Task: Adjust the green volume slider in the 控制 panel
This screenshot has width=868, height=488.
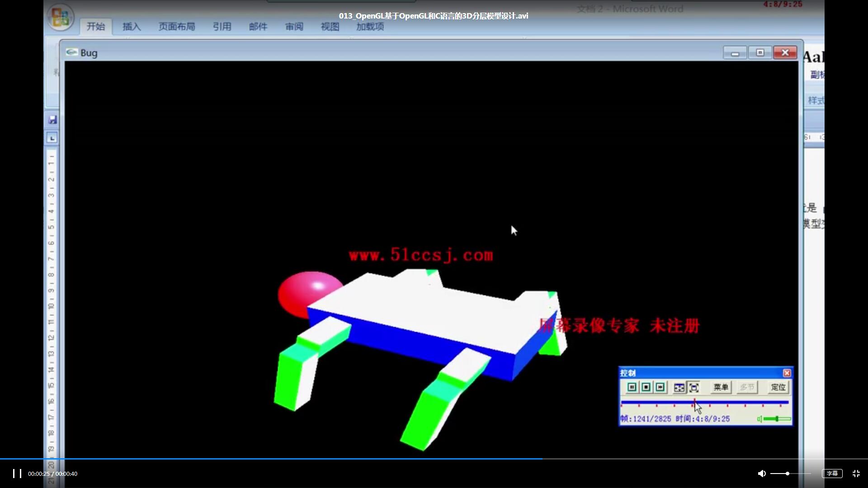Action: [778, 419]
